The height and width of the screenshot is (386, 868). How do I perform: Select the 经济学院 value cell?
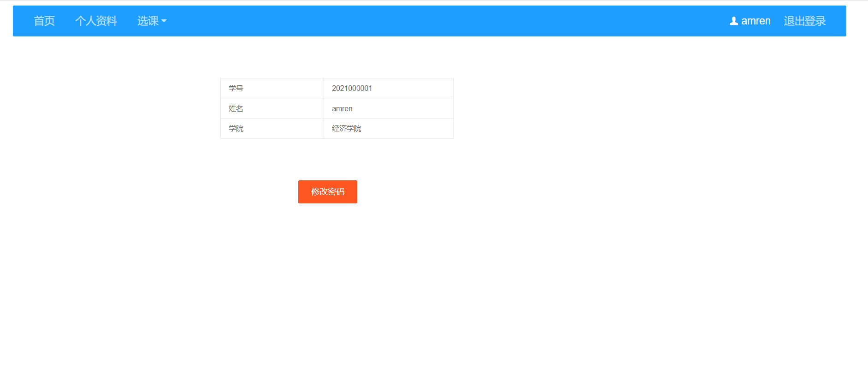[x=389, y=129]
